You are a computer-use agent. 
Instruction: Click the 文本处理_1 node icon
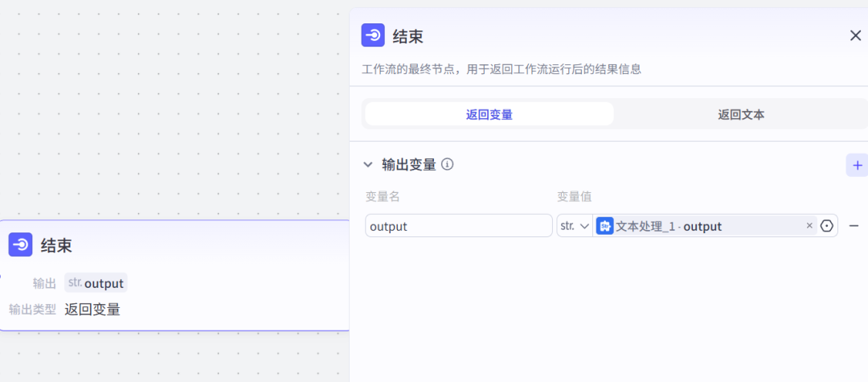pyautogui.click(x=604, y=226)
